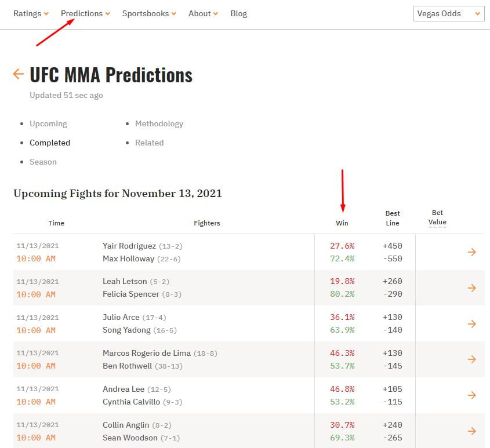Open details arrow for Anglin vs Woodson
Image resolution: width=490 pixels, height=448 pixels.
[x=471, y=431]
